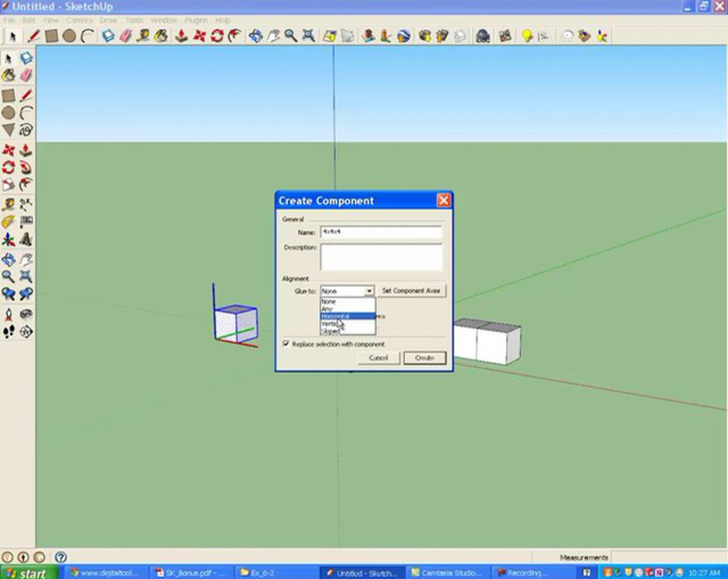
Task: Open the Plugins menu
Action: (196, 20)
